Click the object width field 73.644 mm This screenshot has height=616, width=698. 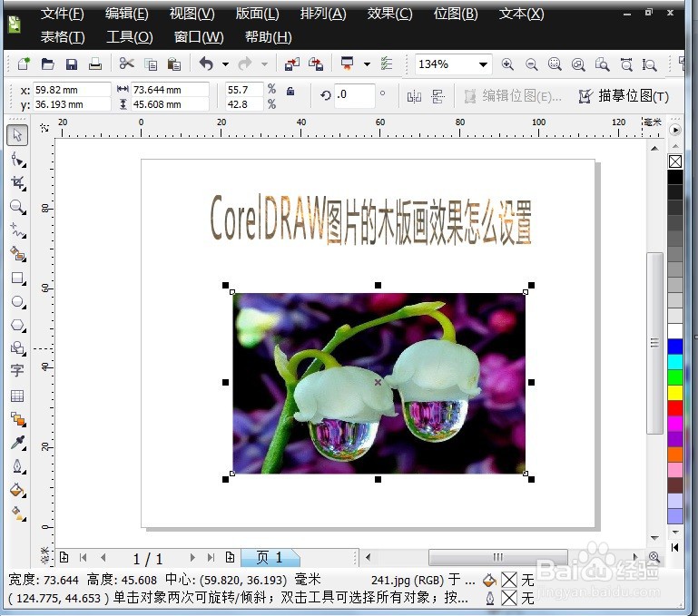coord(170,90)
